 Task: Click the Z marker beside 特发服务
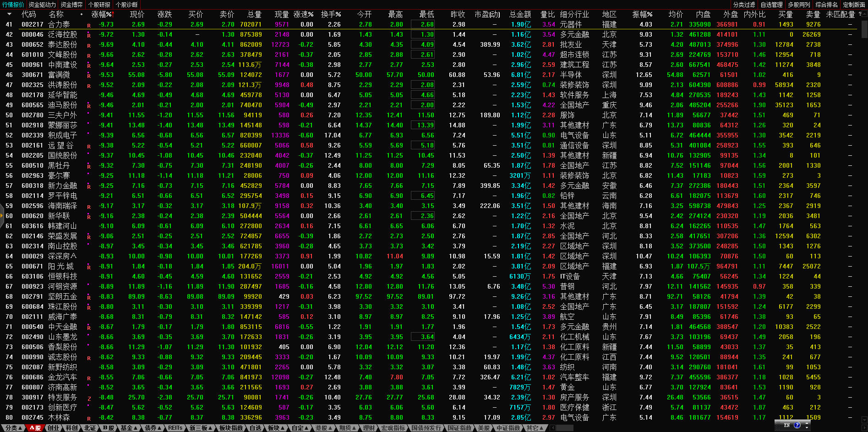coord(89,399)
